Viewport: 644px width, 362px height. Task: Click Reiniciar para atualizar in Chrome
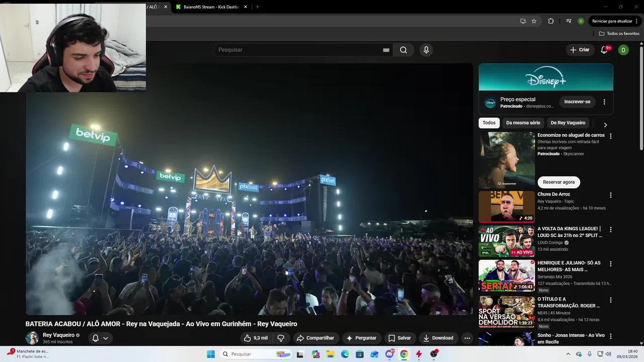coord(612,21)
